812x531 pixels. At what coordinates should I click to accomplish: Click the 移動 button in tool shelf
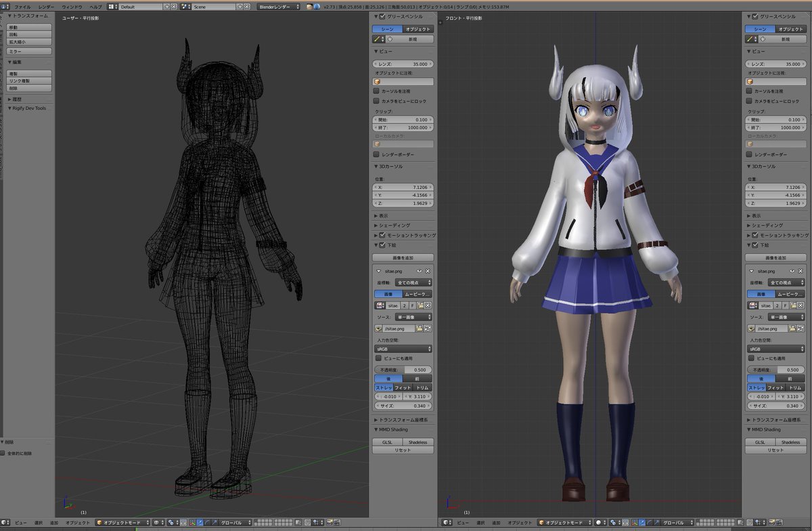point(29,27)
